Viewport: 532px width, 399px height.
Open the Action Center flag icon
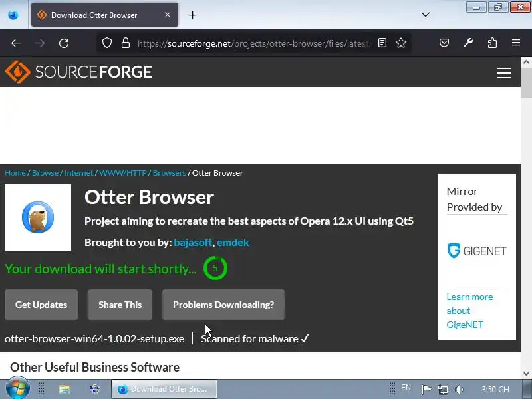[x=426, y=389]
